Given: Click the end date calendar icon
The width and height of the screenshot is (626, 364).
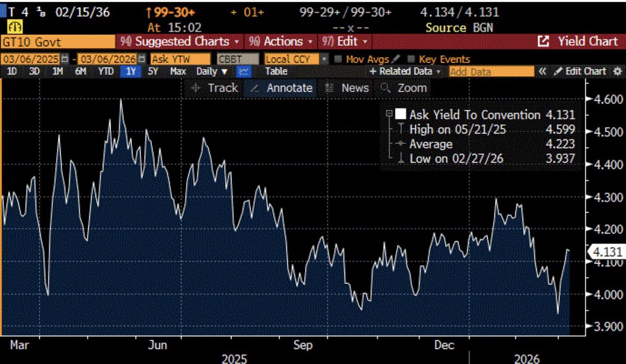Looking at the screenshot, I should click(x=140, y=59).
